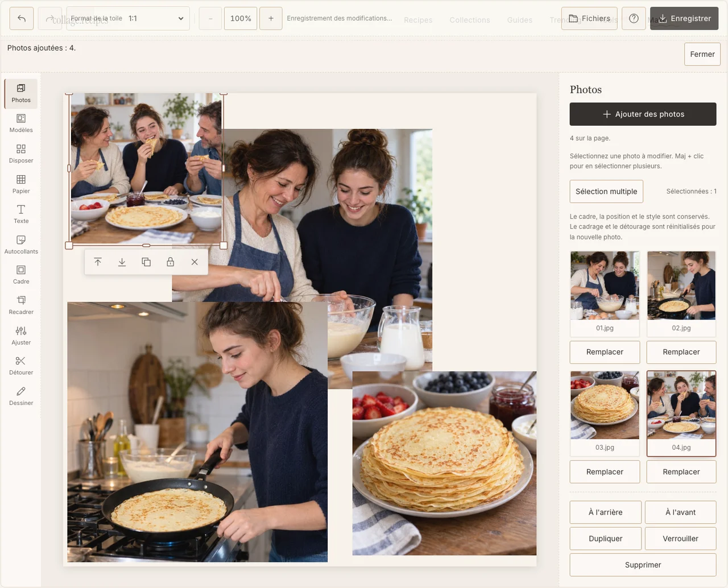Select the Texte tool
The height and width of the screenshot is (588, 728).
click(21, 214)
